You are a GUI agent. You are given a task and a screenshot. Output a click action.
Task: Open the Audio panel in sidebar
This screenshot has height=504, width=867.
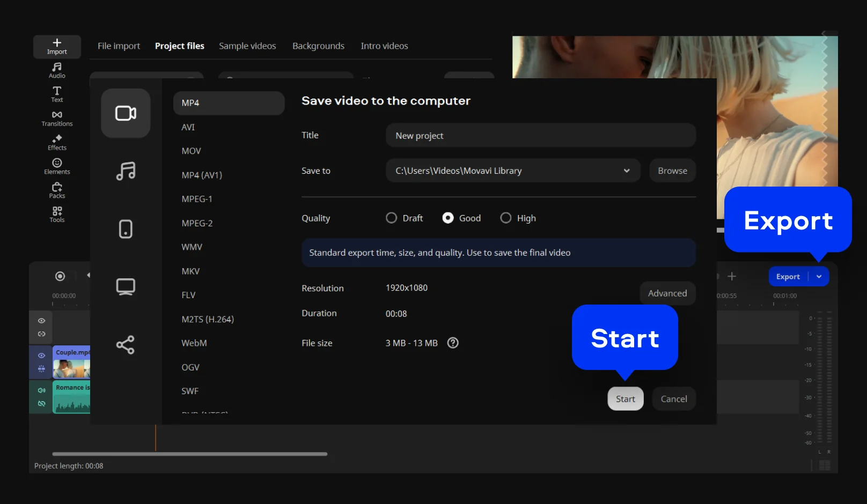[x=57, y=70]
